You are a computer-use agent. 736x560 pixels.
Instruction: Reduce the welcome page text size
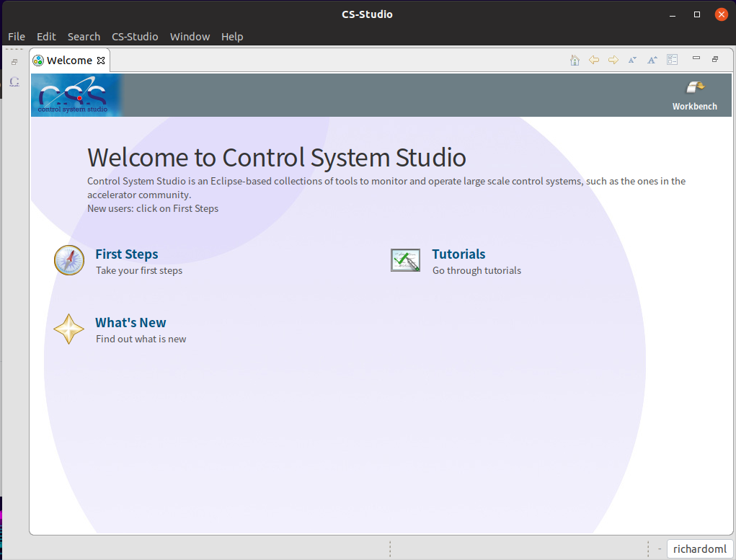(x=632, y=60)
